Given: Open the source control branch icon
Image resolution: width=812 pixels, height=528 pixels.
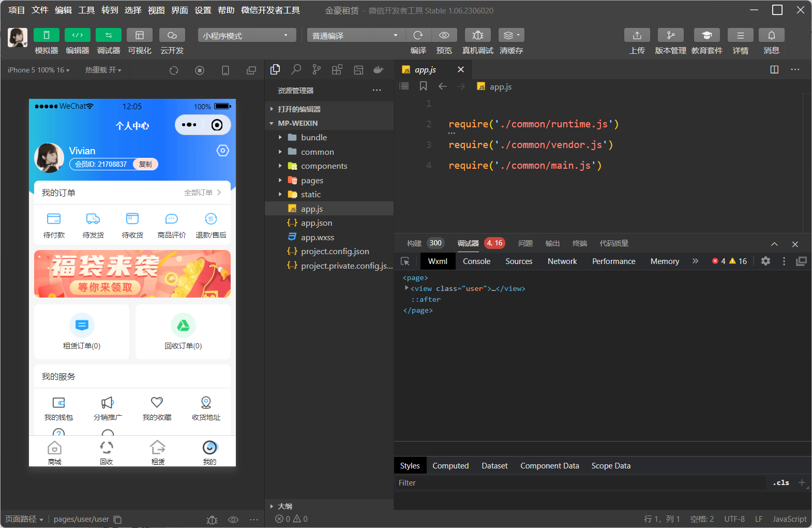Looking at the screenshot, I should [x=317, y=69].
